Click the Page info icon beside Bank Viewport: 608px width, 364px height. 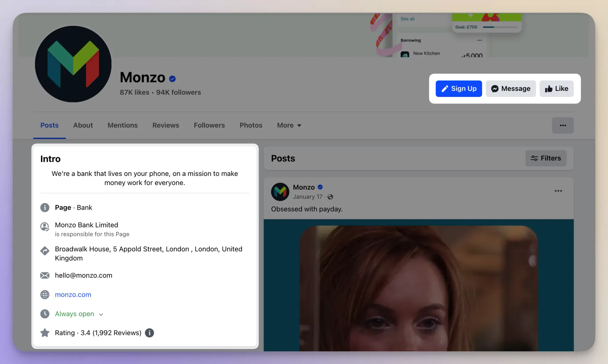(45, 208)
